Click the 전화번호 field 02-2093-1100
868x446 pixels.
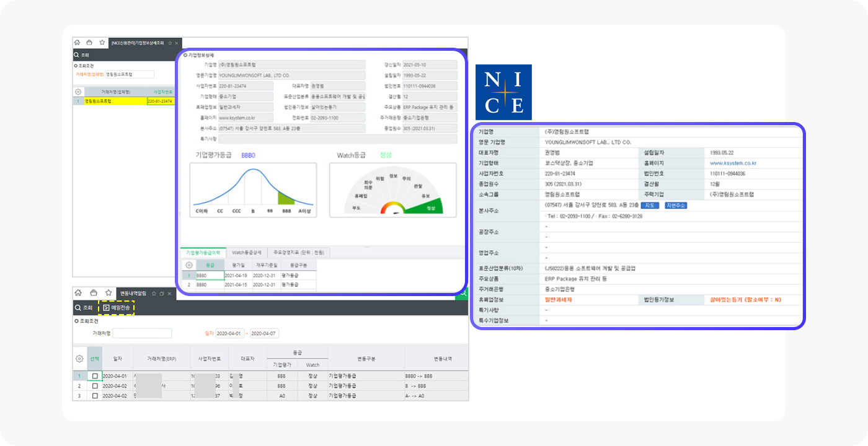click(337, 118)
